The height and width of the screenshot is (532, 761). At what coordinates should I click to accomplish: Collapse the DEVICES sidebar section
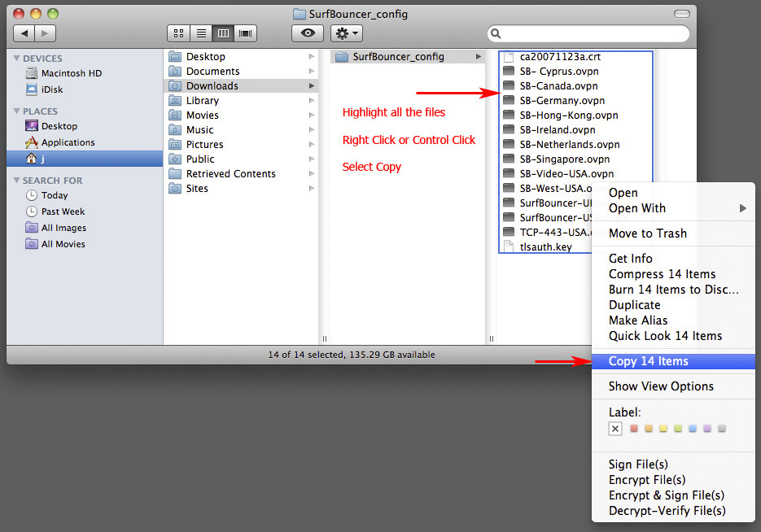(17, 59)
